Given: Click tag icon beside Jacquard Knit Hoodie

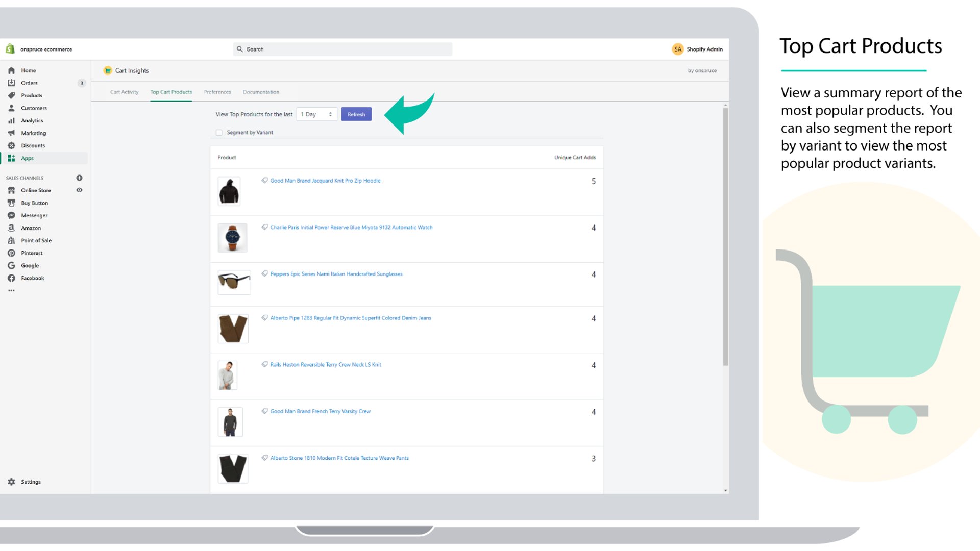Looking at the screenshot, I should (264, 180).
